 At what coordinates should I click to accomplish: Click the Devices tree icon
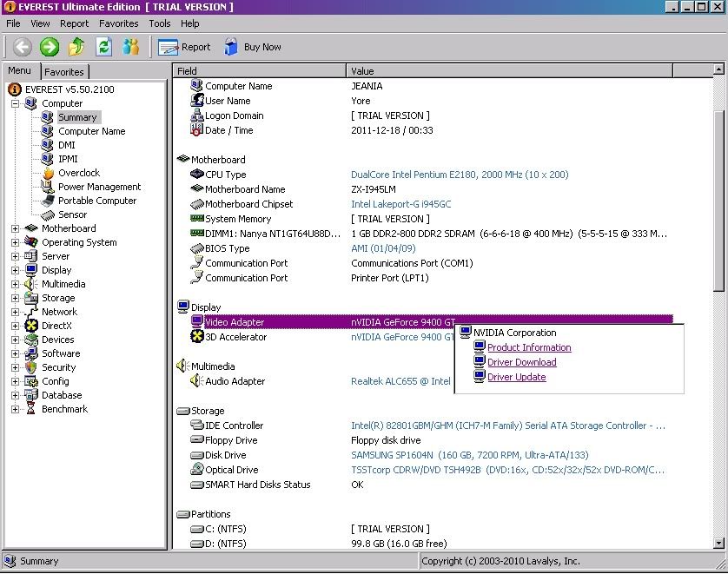pyautogui.click(x=31, y=340)
